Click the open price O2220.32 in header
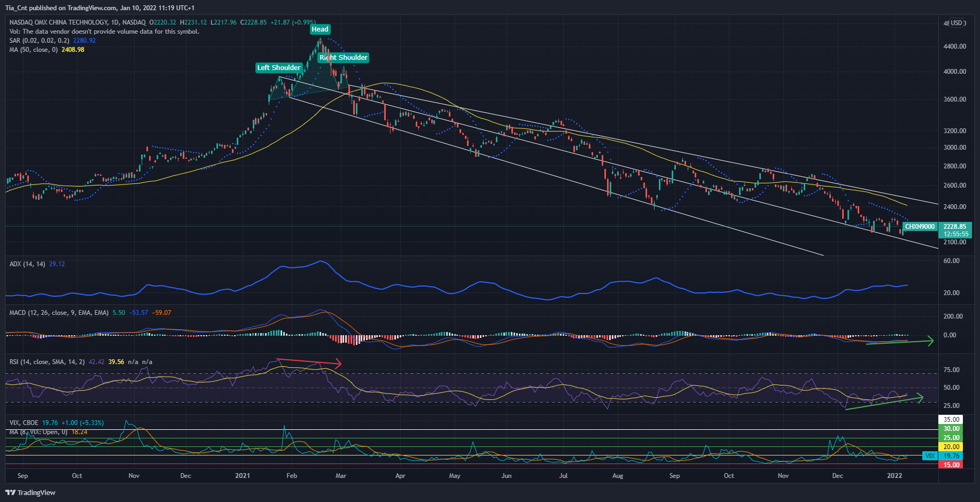The width and height of the screenshot is (980, 502). [x=162, y=22]
